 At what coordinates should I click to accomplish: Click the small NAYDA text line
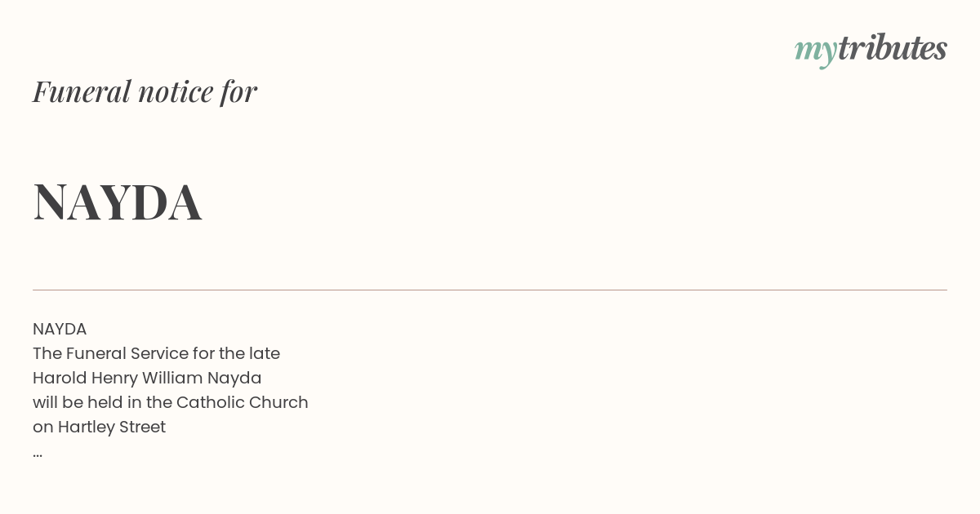(60, 329)
